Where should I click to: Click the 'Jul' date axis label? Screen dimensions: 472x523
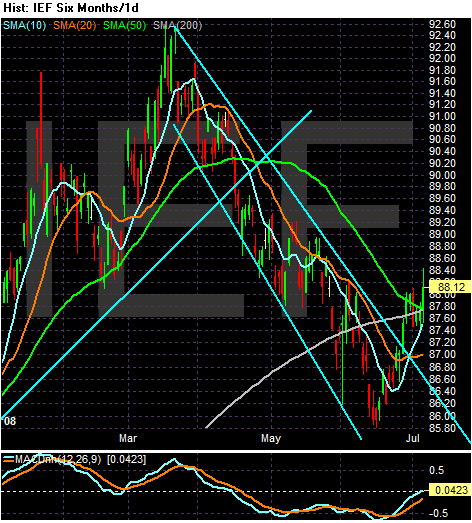pos(413,438)
